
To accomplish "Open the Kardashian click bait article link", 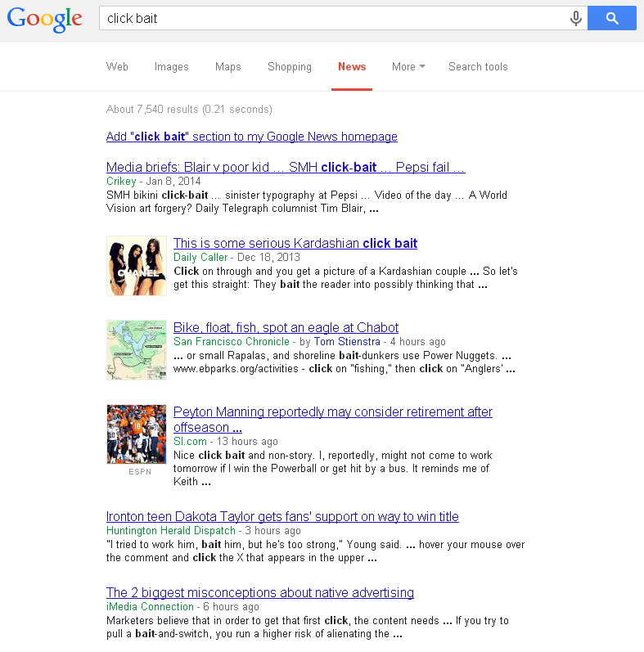I will coord(295,243).
